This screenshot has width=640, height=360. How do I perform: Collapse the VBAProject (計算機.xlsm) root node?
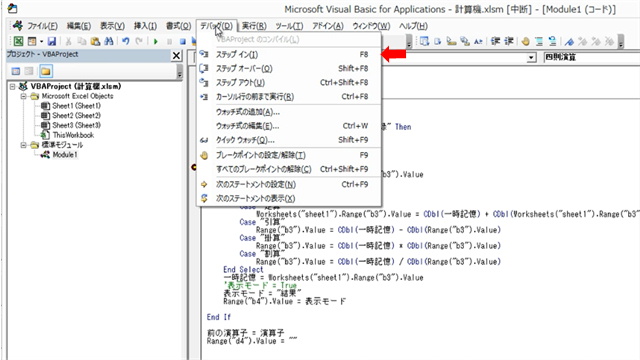click(13, 87)
